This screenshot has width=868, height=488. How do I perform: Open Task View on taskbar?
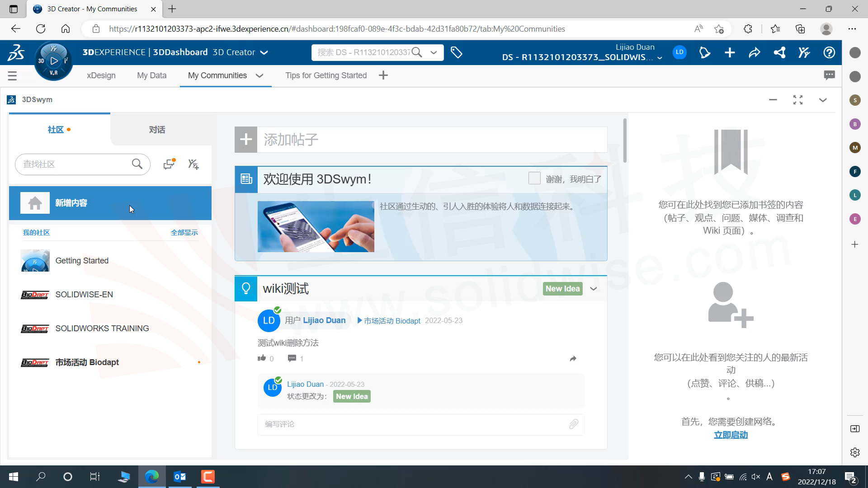click(x=95, y=477)
